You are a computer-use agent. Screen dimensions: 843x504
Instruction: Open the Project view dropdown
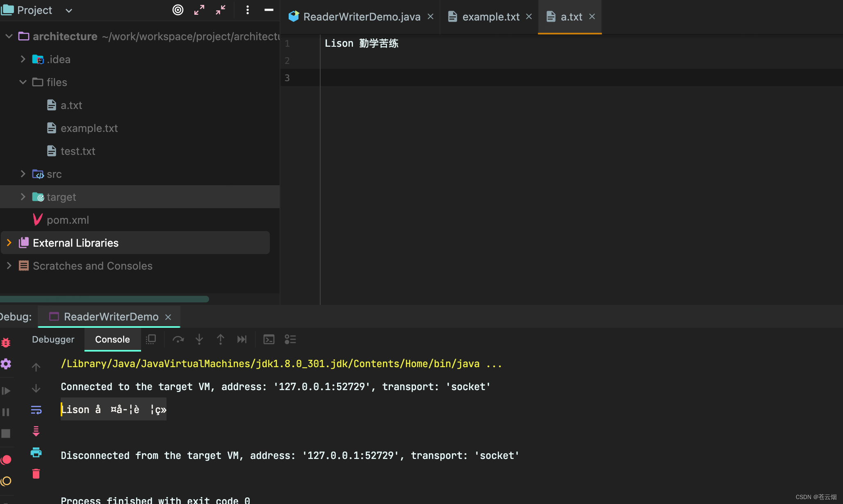pyautogui.click(x=69, y=11)
